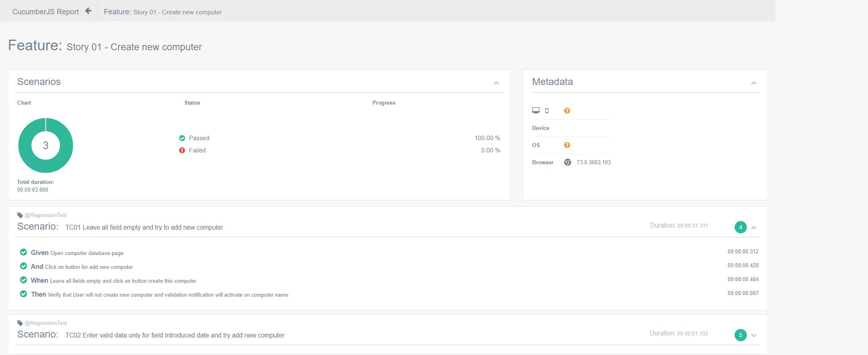This screenshot has height=355, width=868.
Task: Click the check icon for When step
Action: (23, 280)
